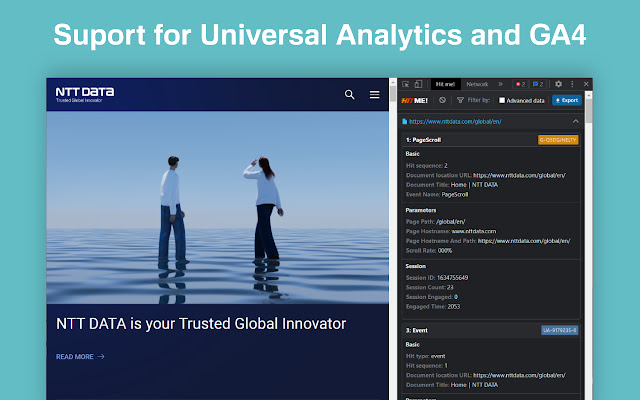Screen dimensions: 640x400
Task: Click the NTT DATA logo
Action: tap(85, 95)
